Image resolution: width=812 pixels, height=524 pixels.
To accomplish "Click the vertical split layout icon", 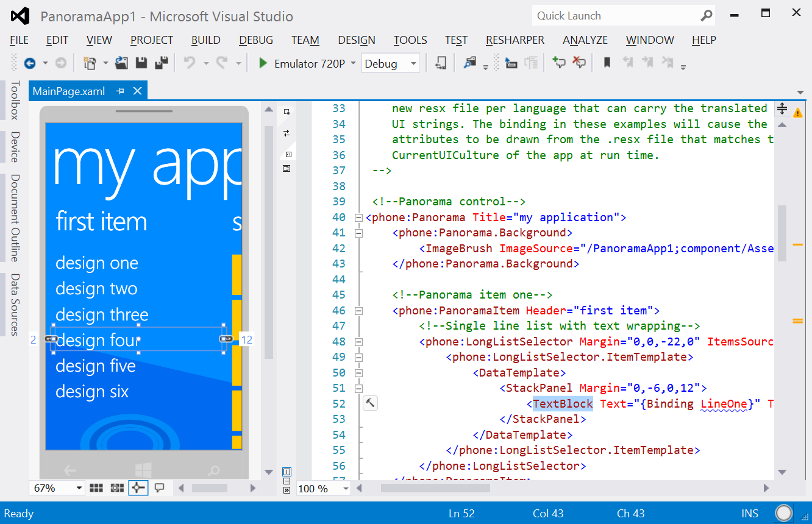I will tap(287, 472).
